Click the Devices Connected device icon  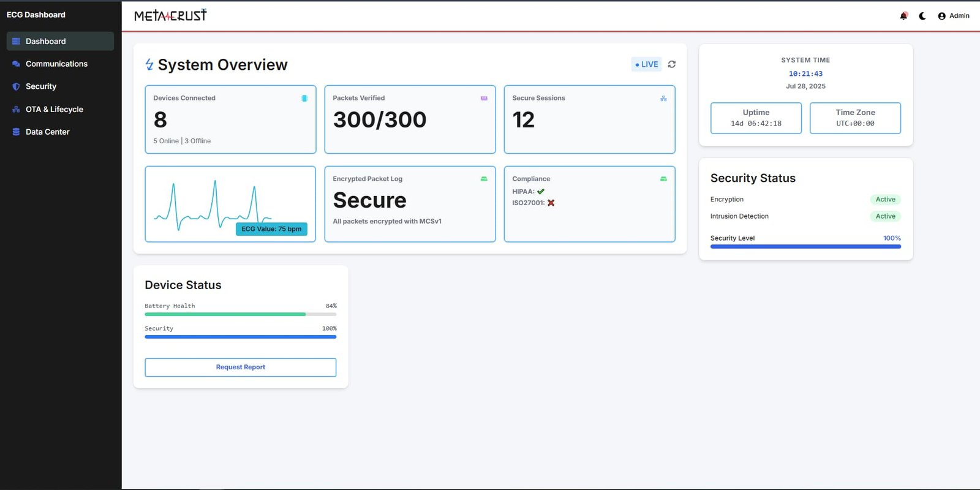tap(304, 98)
